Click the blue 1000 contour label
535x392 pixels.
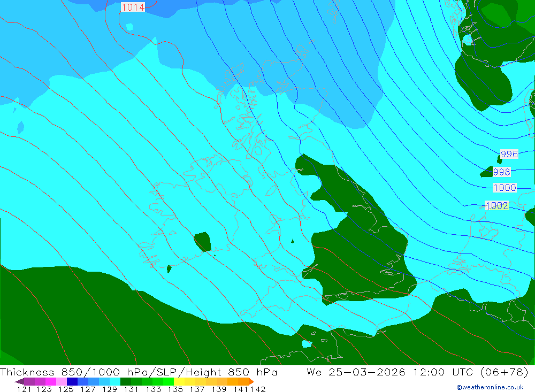(x=505, y=188)
